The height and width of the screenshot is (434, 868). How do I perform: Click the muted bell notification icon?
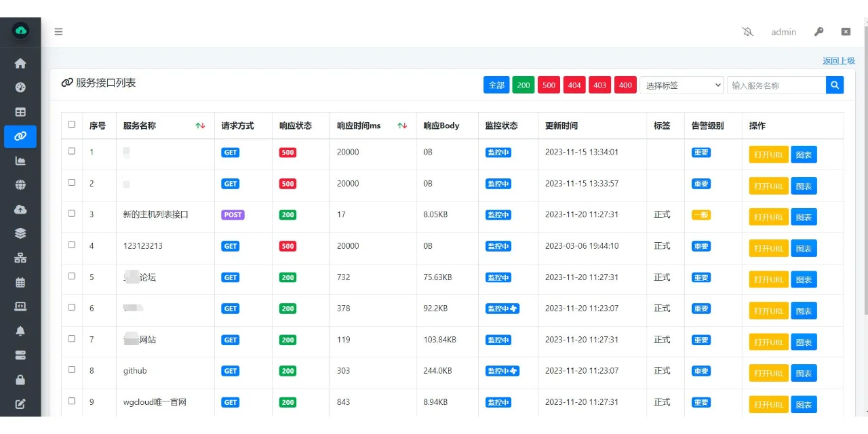point(748,32)
